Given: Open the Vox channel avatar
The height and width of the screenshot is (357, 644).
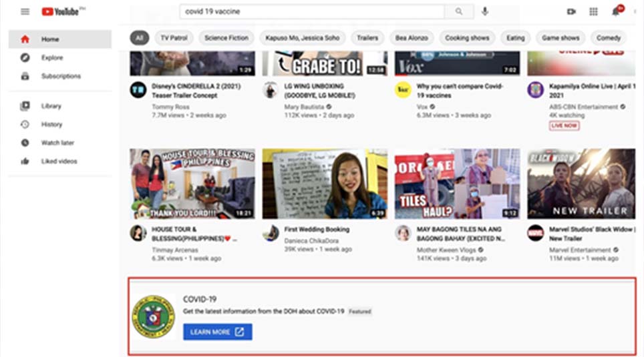Looking at the screenshot, I should (403, 90).
